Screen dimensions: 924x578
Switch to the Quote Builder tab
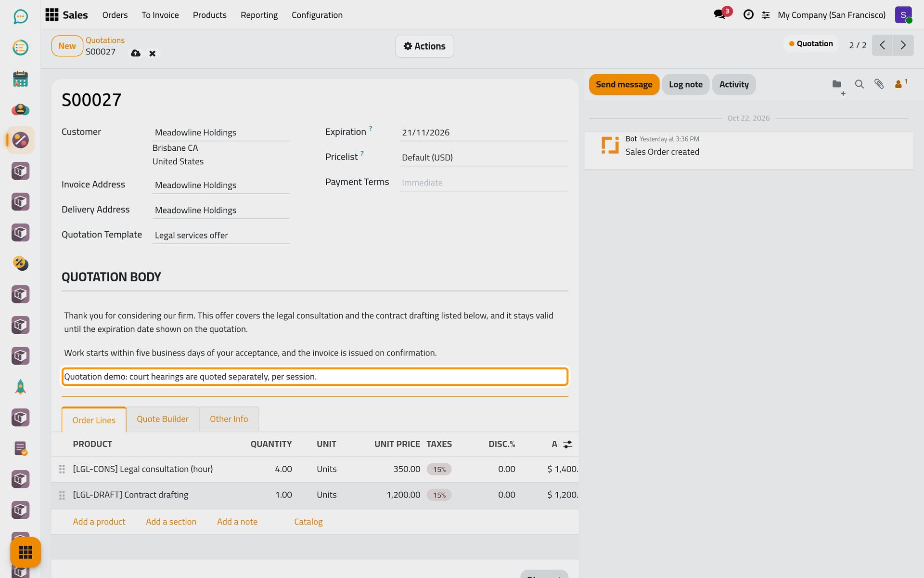tap(163, 419)
